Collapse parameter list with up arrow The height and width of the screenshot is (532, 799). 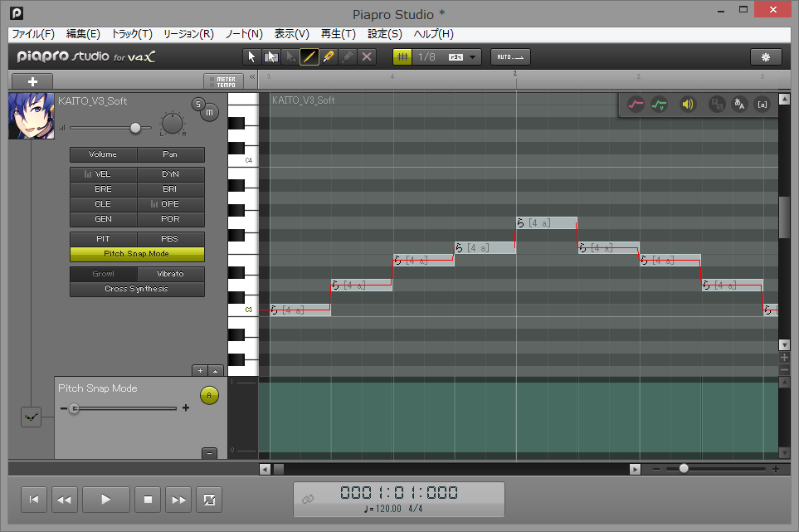[x=216, y=371]
